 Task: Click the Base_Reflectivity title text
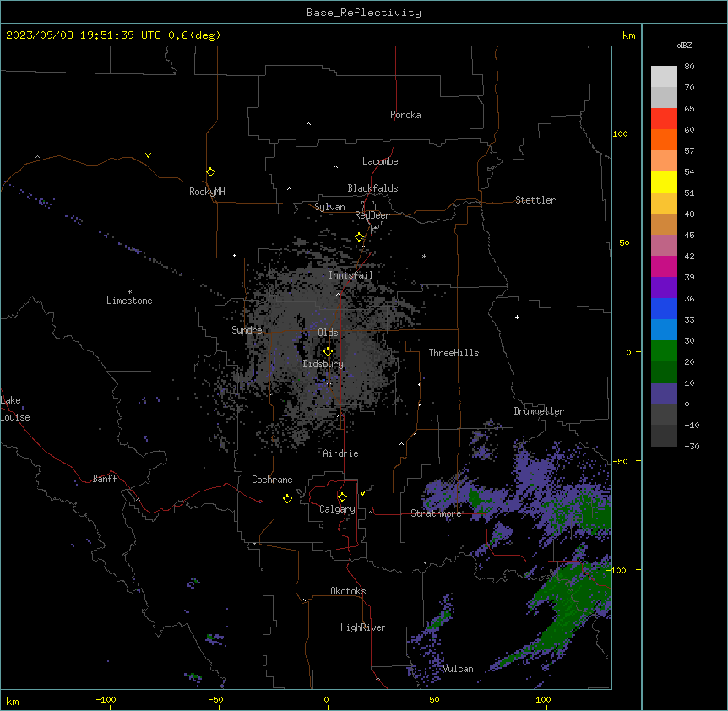pos(364,13)
